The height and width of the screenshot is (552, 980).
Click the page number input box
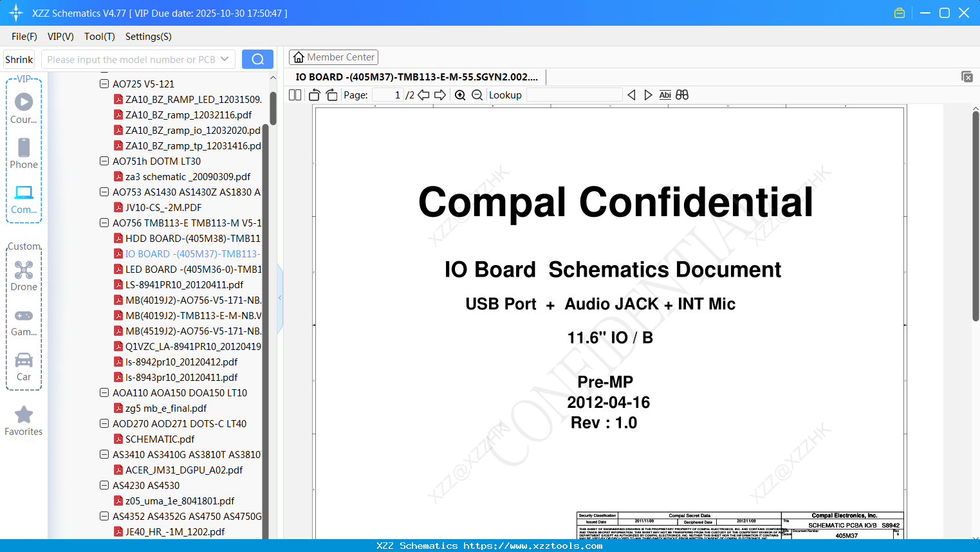coord(388,95)
